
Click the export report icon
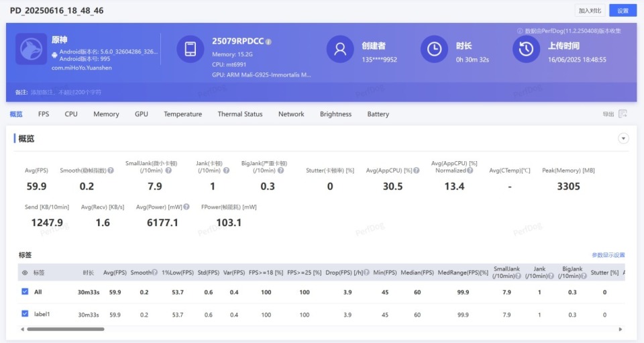623,113
